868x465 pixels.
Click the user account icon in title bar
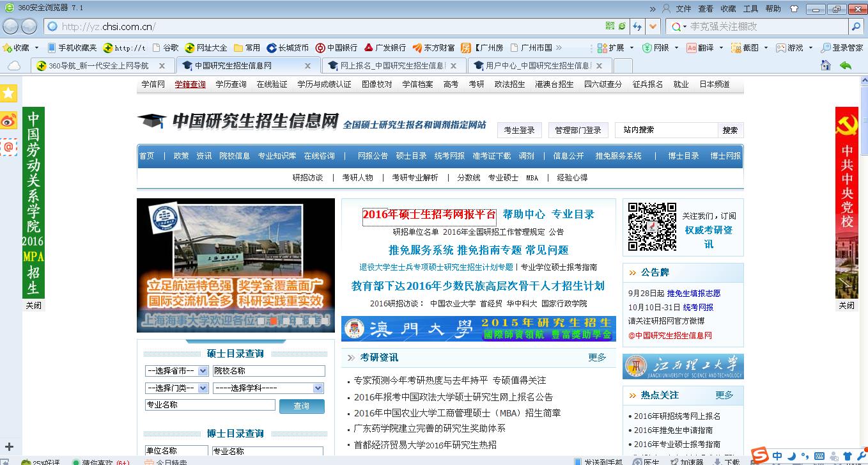666,9
